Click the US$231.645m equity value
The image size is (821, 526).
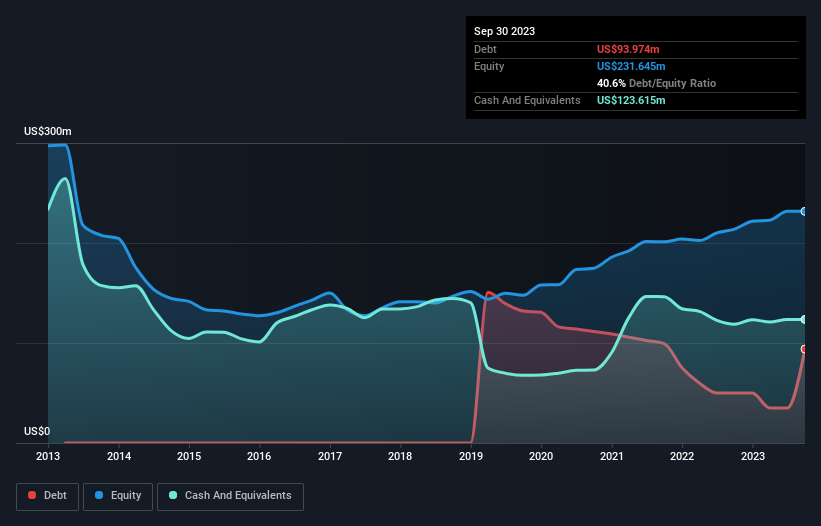click(x=631, y=66)
